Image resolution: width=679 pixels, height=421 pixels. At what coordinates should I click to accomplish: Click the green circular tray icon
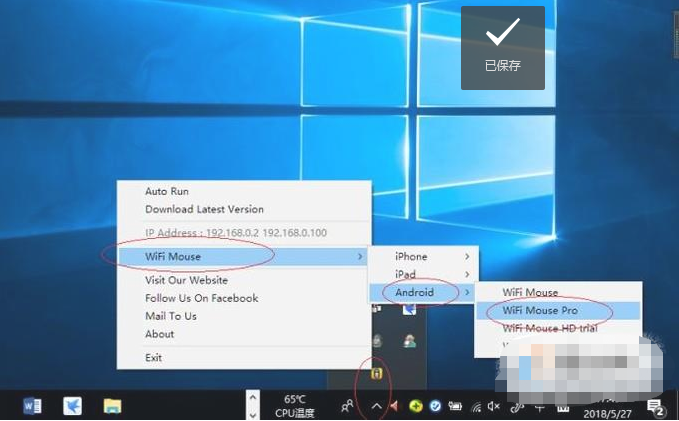pos(415,406)
